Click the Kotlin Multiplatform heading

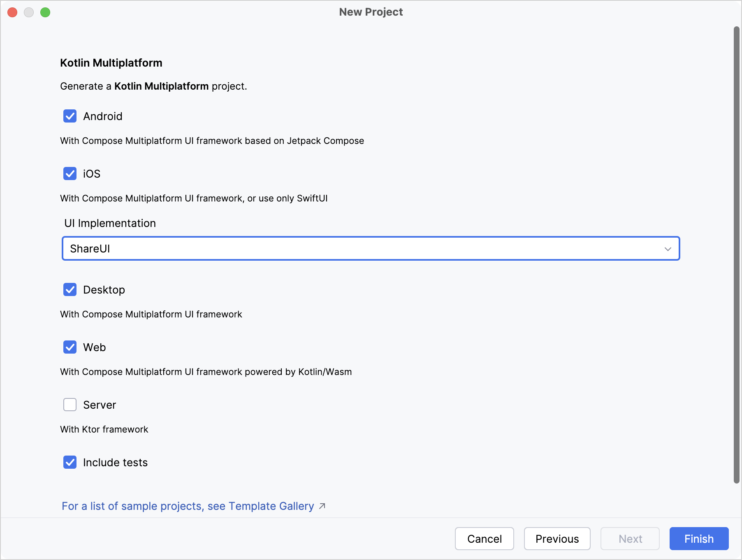(x=111, y=62)
